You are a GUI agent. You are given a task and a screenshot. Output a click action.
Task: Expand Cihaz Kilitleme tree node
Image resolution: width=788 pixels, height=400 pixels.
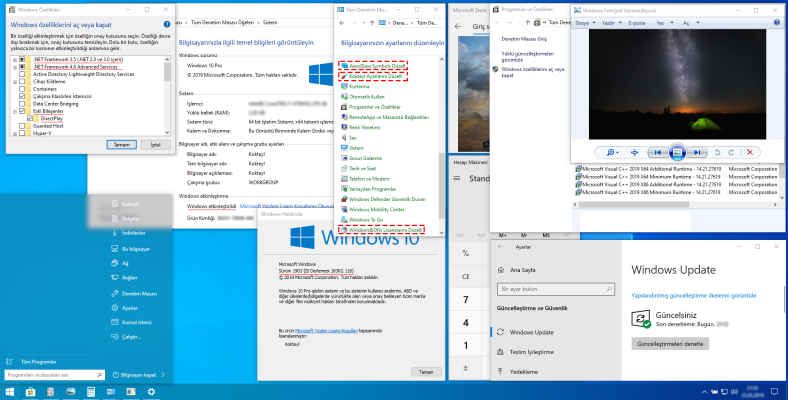[x=15, y=81]
